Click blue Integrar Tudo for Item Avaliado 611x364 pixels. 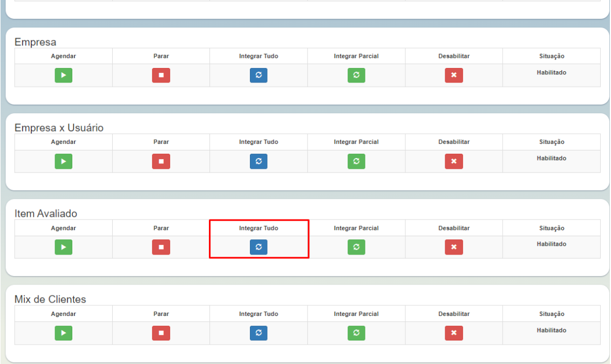click(x=259, y=247)
